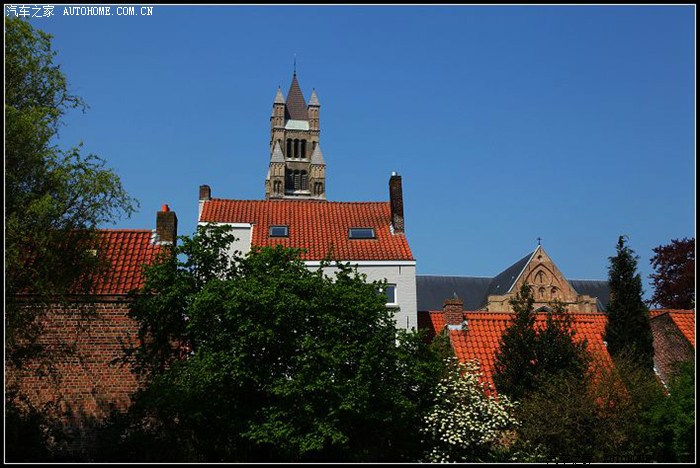Click the short chimney at the roof's left edge
Screen dimensions: 700x468
pos(204,192)
